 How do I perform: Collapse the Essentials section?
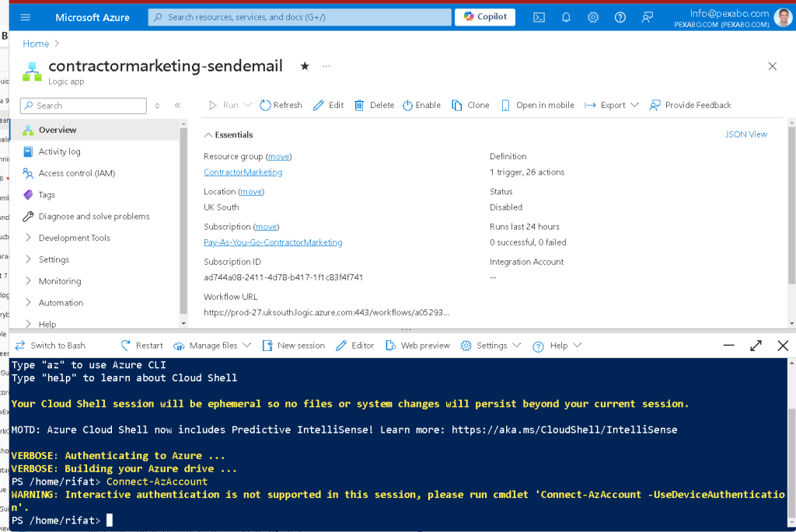tap(229, 135)
